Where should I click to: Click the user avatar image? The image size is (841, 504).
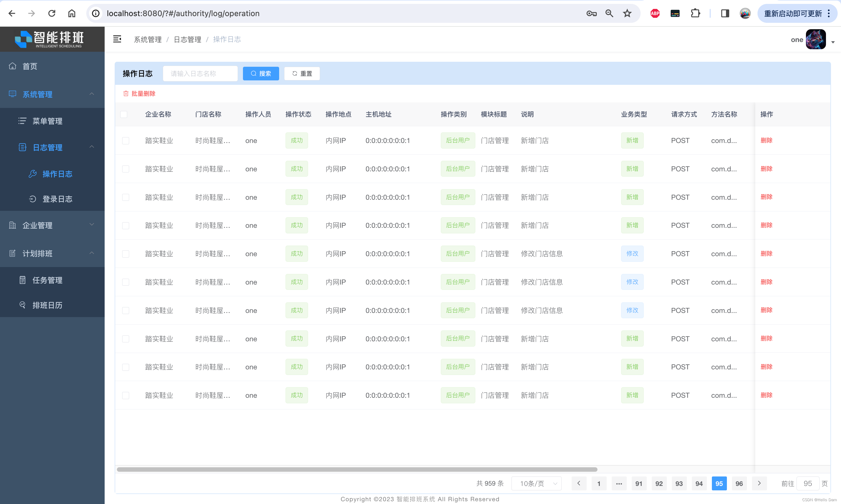click(815, 39)
